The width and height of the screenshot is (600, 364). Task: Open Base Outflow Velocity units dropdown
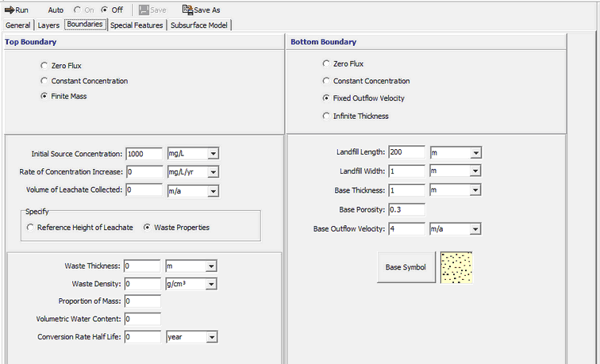(x=475, y=228)
